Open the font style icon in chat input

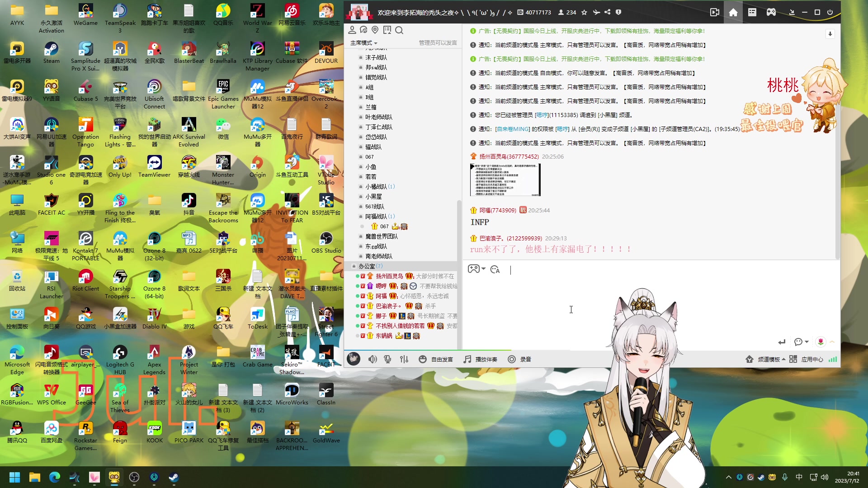[495, 269]
